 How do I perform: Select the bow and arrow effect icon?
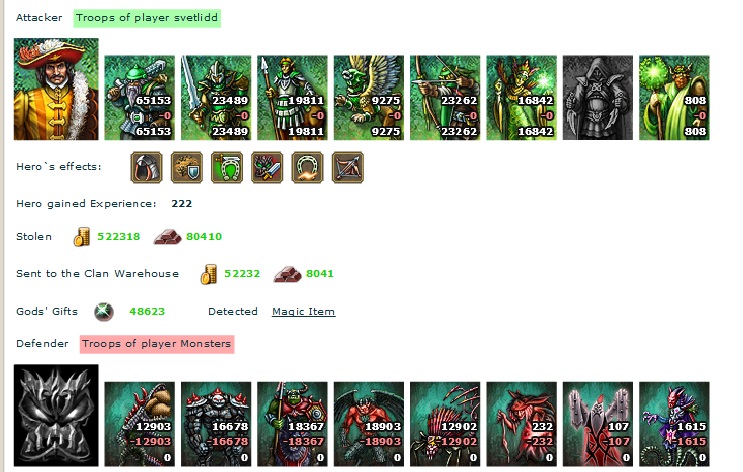[x=348, y=167]
